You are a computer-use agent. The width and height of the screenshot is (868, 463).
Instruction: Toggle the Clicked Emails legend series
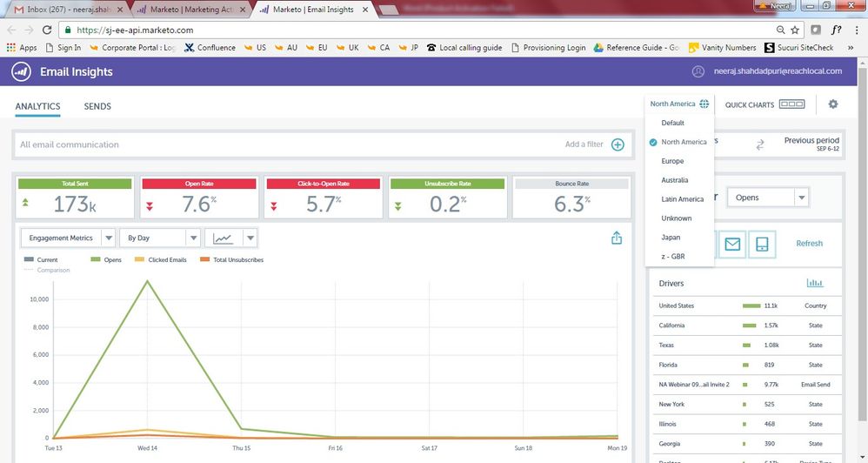point(161,259)
